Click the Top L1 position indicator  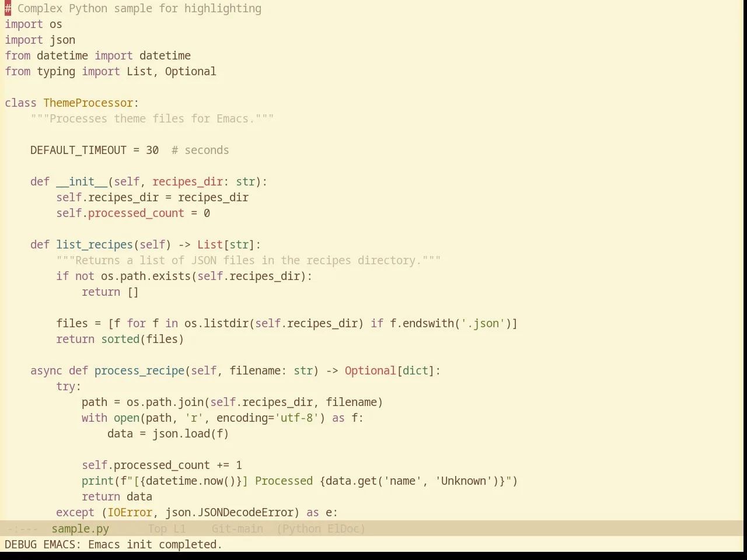(x=167, y=528)
